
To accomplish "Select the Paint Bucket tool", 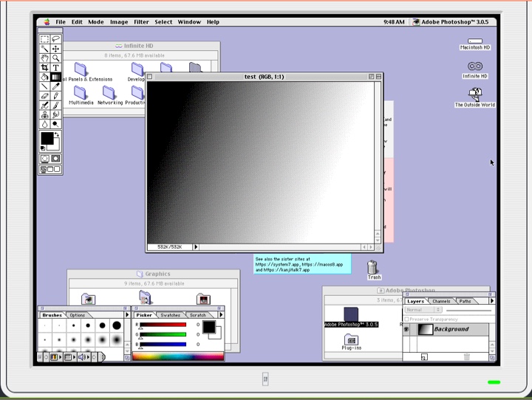I will tap(44, 77).
